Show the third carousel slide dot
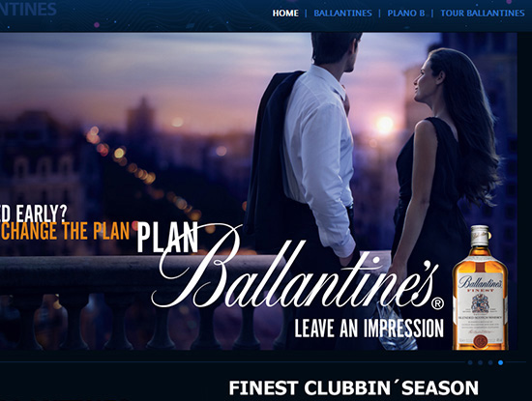The image size is (532, 401). (490, 362)
